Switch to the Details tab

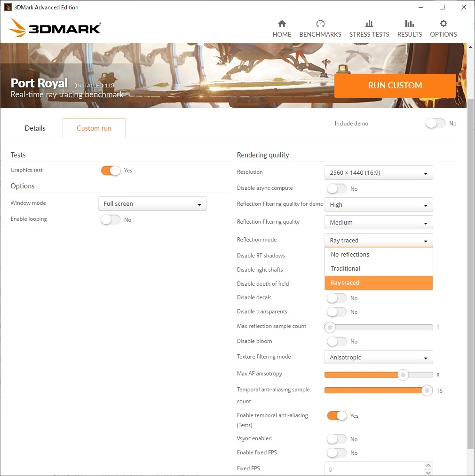tap(35, 128)
